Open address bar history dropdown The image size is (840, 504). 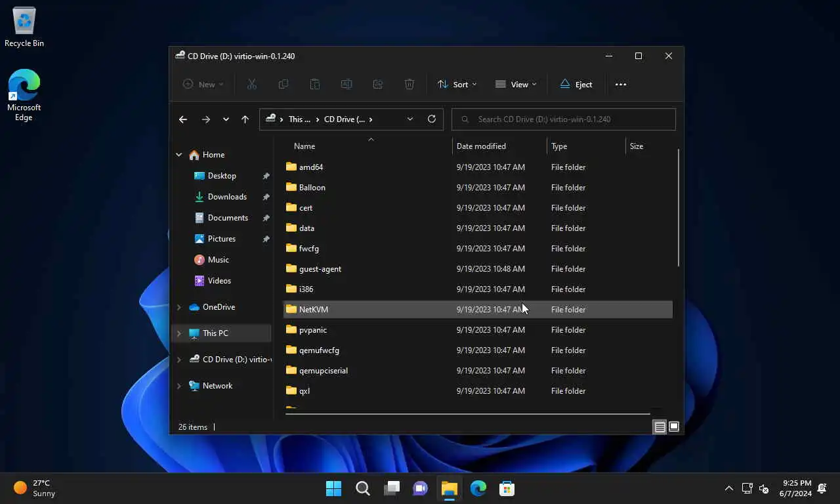point(410,119)
